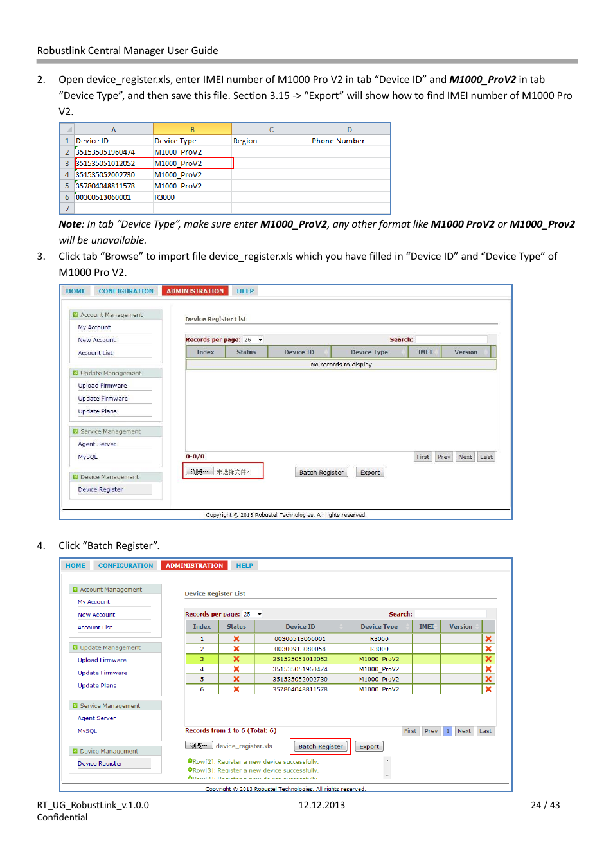Click delete X for device 351535051012052
613x868 pixels.
coord(488,659)
